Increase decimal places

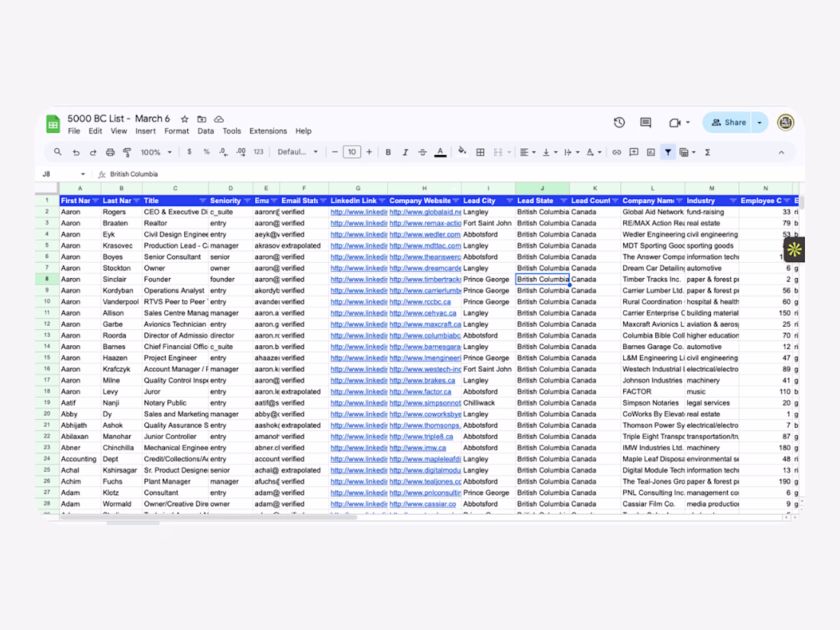click(241, 152)
